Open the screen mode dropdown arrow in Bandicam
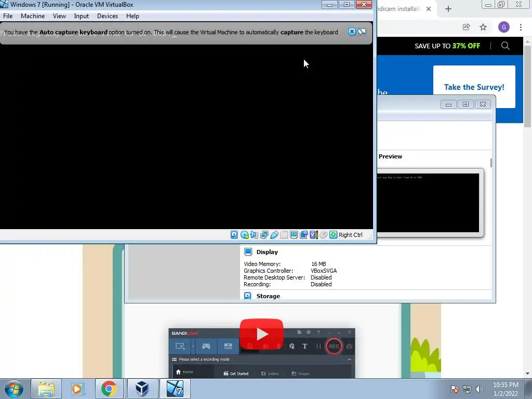The image size is (532, 399). (193, 347)
